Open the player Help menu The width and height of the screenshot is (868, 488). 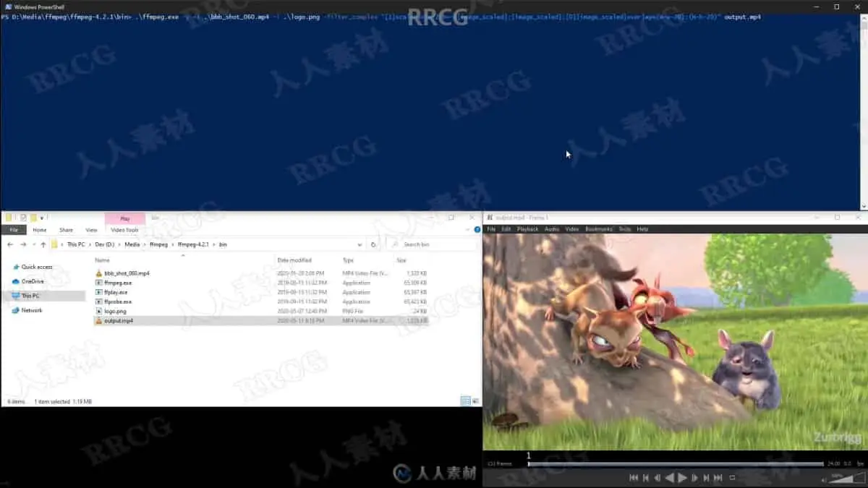(x=642, y=229)
